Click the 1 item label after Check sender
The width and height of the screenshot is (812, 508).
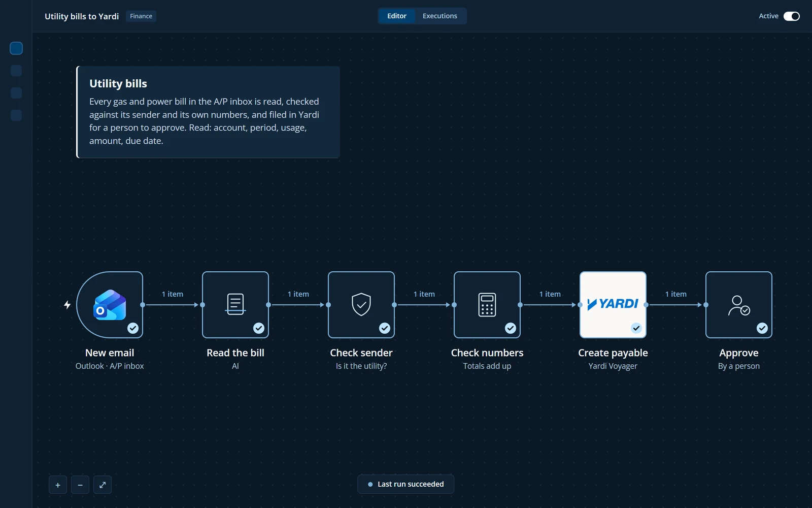(x=424, y=294)
